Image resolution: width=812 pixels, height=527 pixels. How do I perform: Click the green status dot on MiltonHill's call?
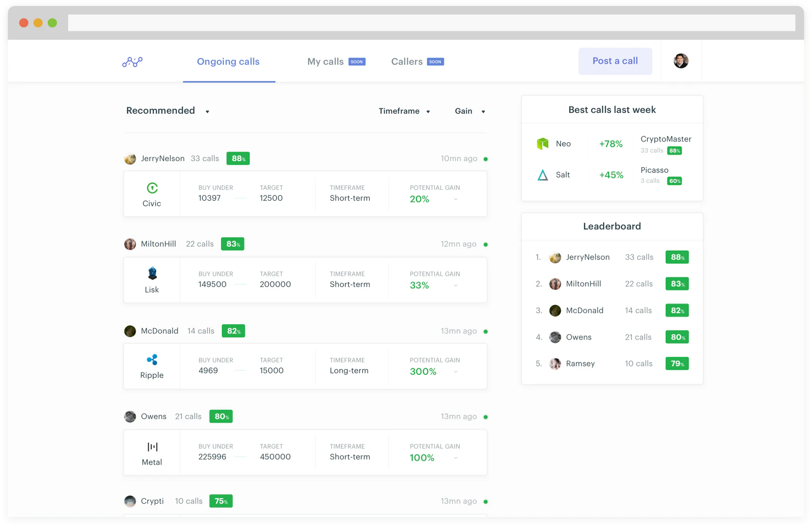486,245
